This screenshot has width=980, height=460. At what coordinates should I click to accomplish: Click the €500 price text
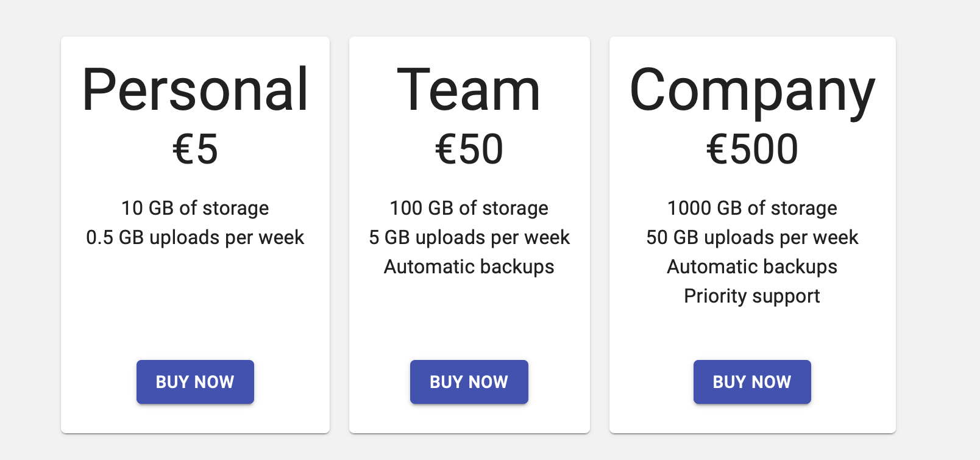pos(752,149)
